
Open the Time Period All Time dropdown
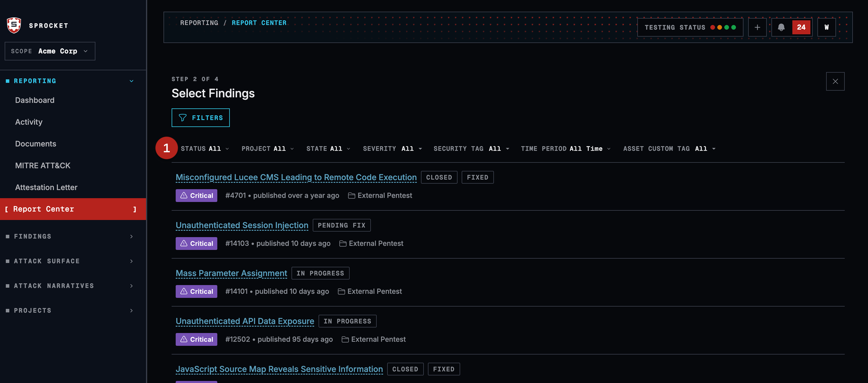566,148
